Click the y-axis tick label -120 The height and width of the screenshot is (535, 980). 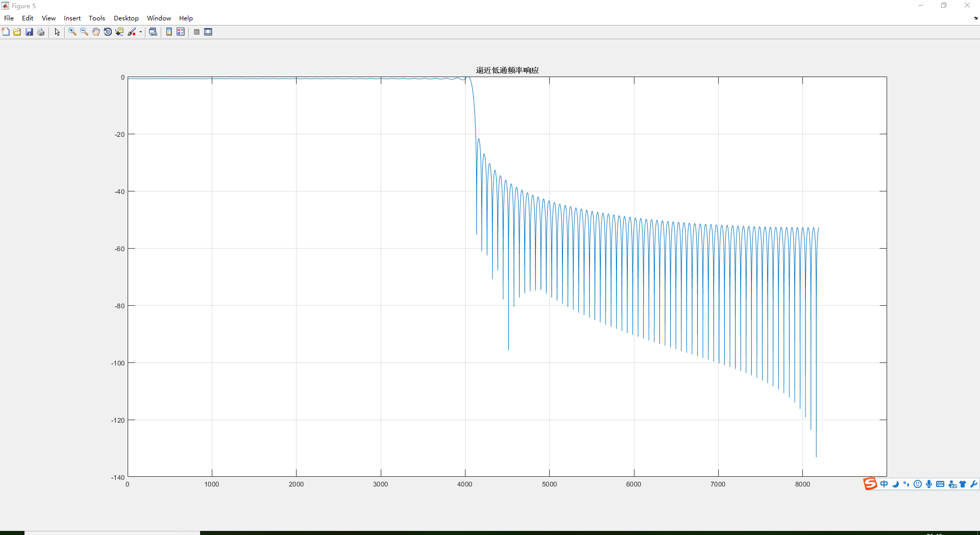pyautogui.click(x=118, y=421)
